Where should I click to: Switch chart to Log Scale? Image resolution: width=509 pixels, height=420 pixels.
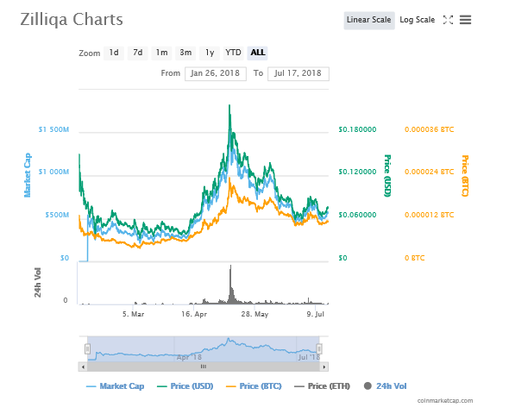[418, 20]
